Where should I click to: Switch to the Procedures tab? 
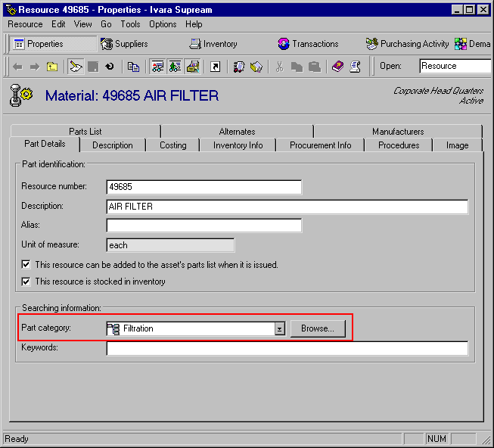(399, 145)
